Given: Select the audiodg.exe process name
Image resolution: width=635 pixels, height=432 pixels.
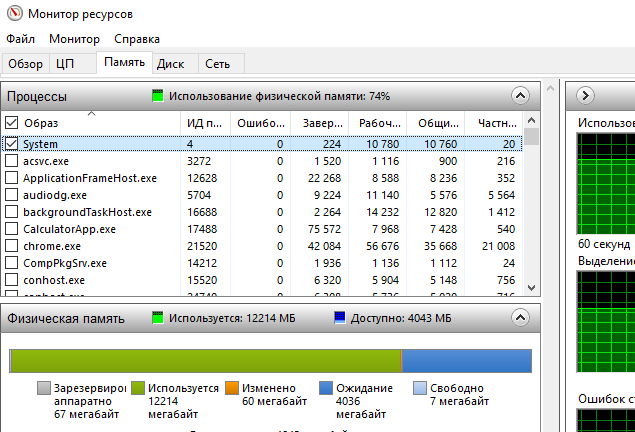Looking at the screenshot, I should [55, 195].
